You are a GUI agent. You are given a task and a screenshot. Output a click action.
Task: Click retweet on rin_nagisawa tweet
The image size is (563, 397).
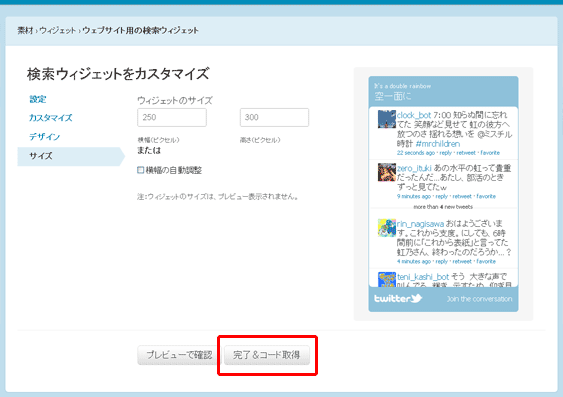coord(462,261)
